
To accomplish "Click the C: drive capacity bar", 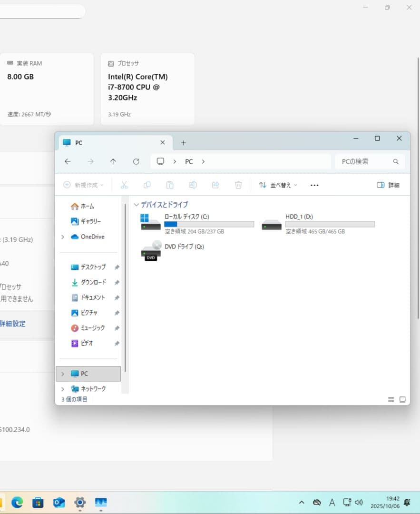I will point(209,224).
